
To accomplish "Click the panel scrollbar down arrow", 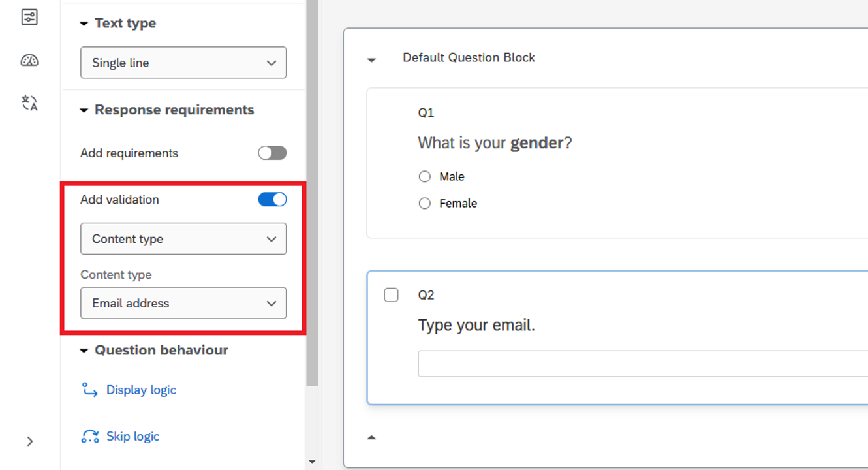I will tap(312, 462).
